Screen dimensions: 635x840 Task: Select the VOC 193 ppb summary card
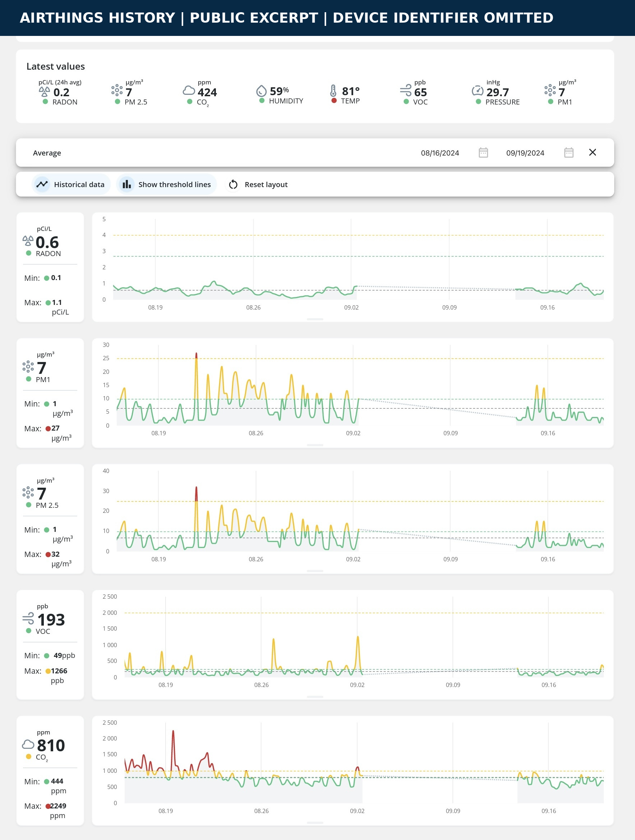(x=50, y=645)
